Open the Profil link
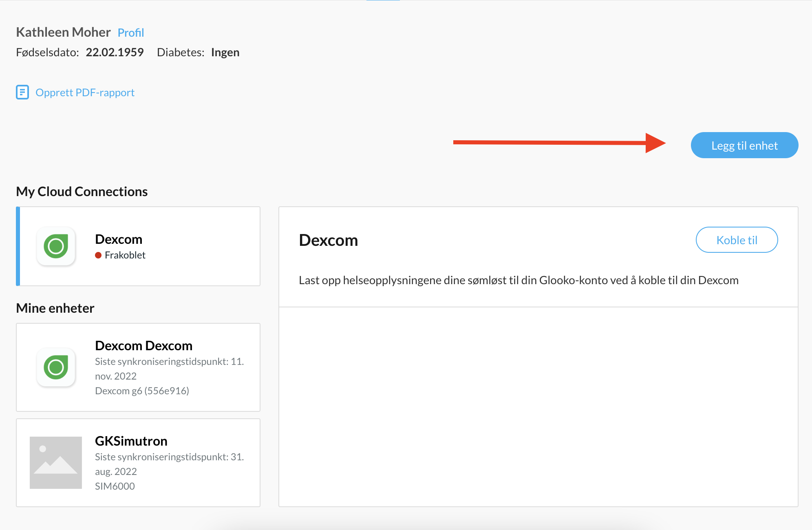812x530 pixels. [x=131, y=33]
